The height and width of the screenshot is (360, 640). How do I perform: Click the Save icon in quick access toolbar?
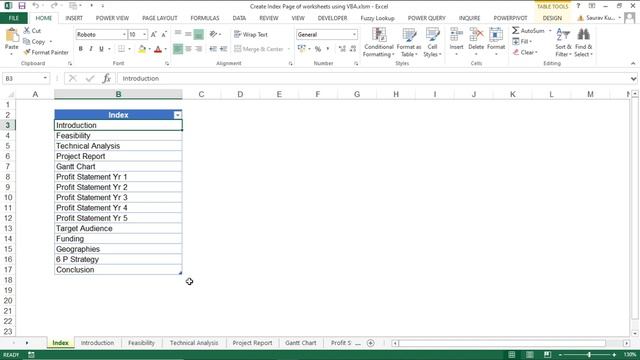point(22,6)
